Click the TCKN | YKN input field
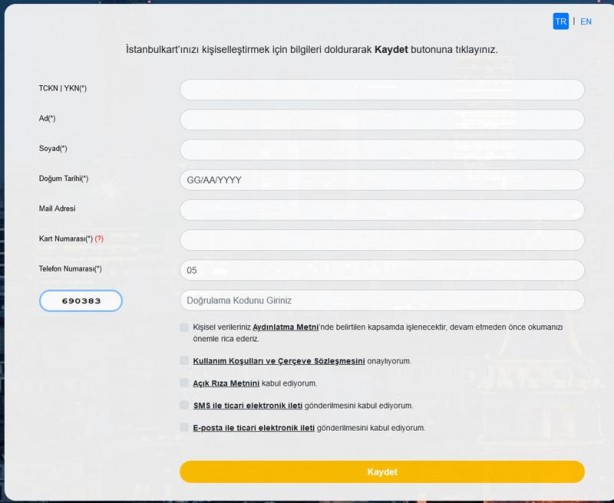Screen dimensions: 614x503 [x=382, y=90]
